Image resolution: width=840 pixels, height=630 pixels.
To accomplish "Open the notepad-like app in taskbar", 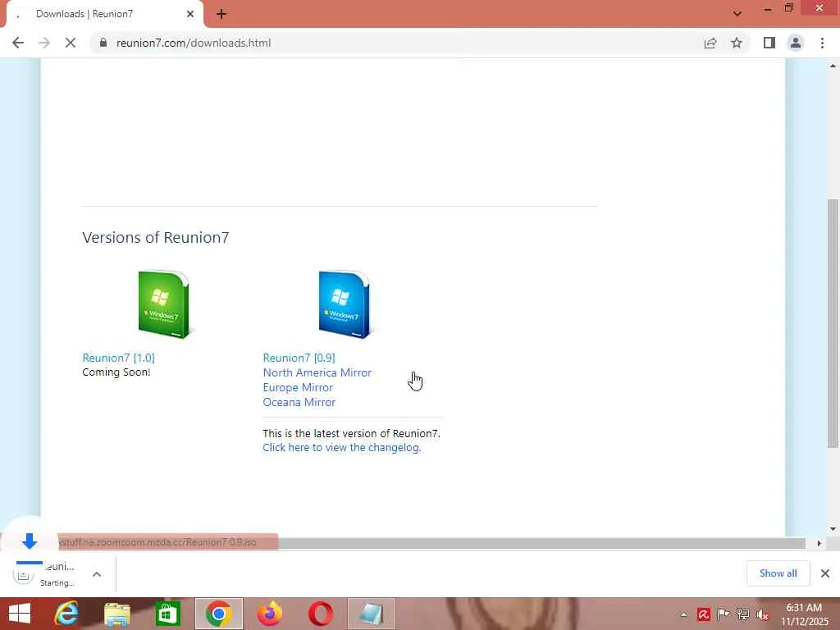I will [x=372, y=614].
